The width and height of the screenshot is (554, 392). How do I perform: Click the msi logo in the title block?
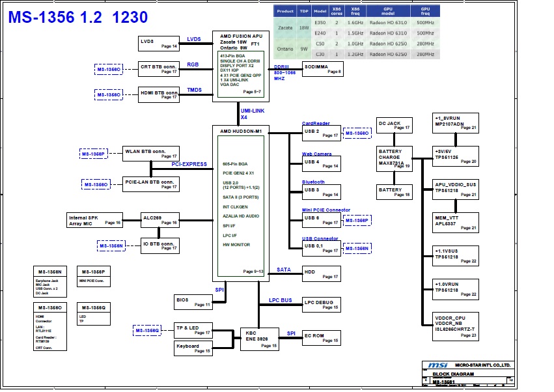(x=436, y=365)
